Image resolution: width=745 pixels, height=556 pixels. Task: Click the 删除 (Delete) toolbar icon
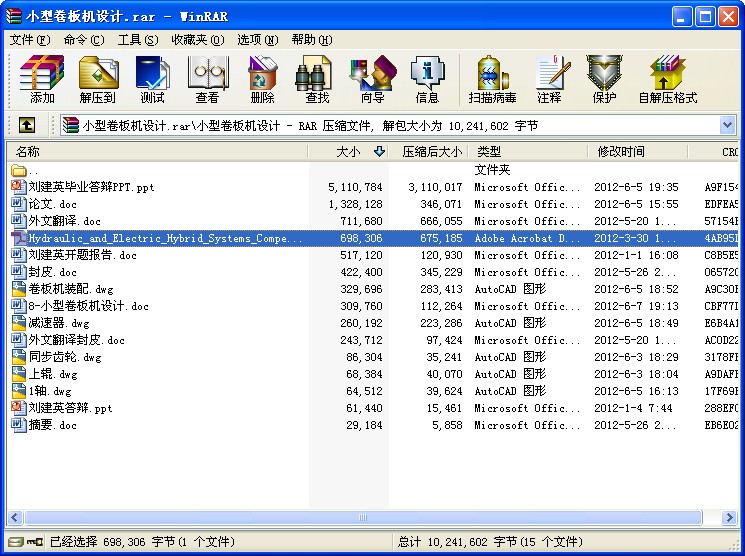point(262,79)
